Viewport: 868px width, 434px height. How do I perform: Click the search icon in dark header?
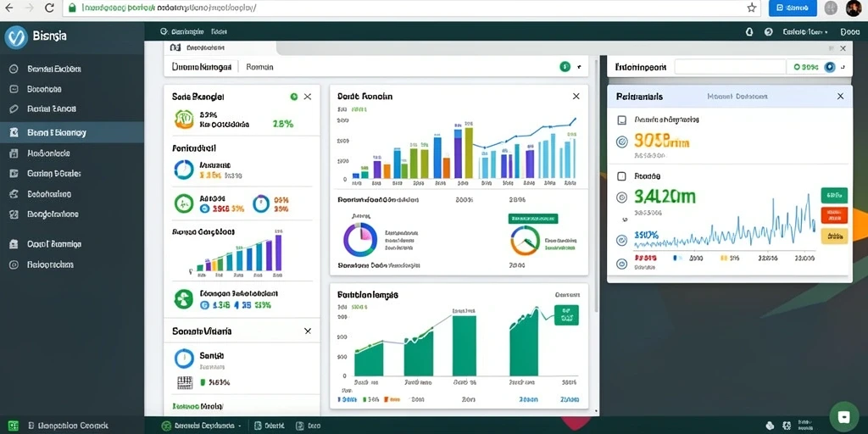pyautogui.click(x=164, y=32)
